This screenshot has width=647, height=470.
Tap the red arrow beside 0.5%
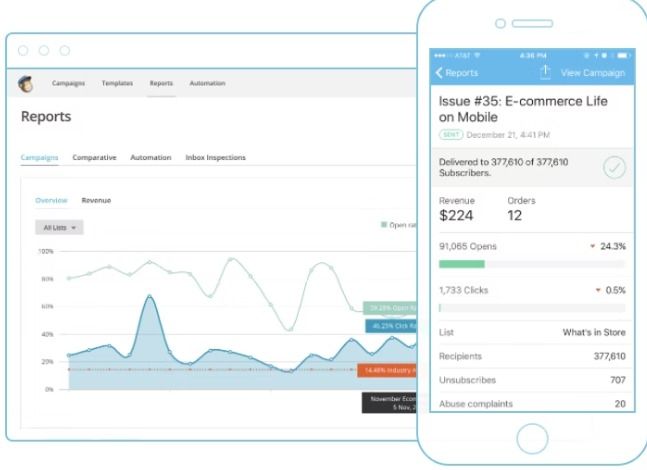point(598,290)
